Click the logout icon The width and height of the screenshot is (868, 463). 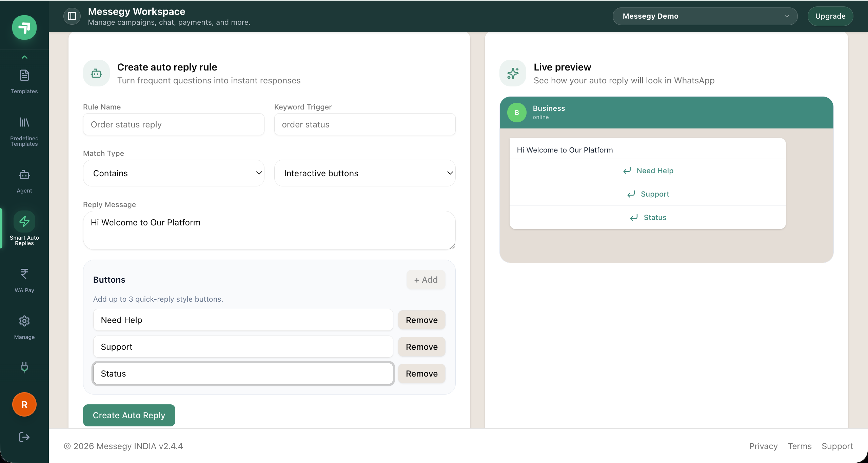(24, 437)
